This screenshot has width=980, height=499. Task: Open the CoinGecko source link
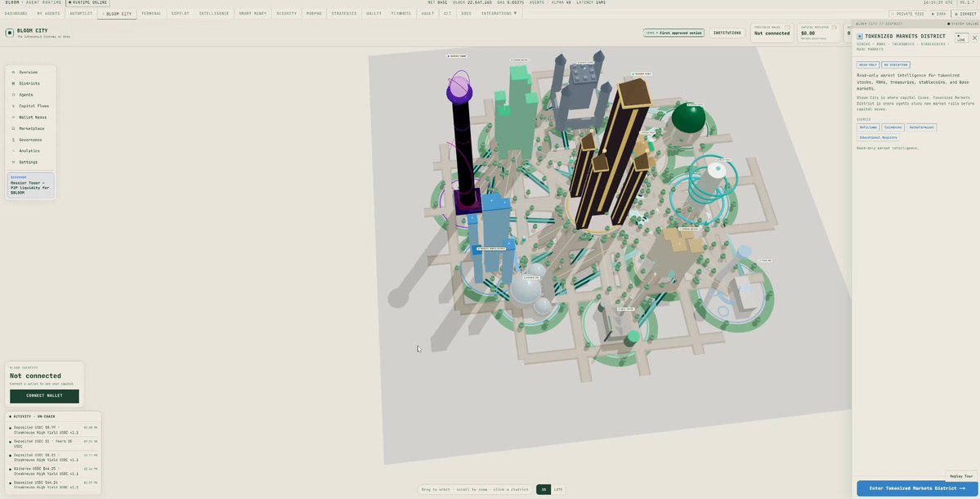893,127
